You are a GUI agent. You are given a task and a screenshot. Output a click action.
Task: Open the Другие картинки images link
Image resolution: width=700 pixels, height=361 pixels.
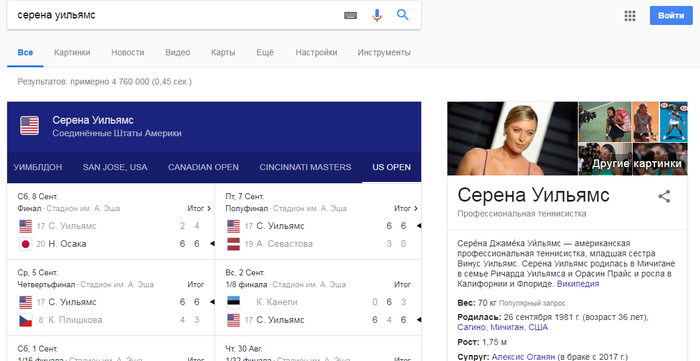click(x=637, y=163)
